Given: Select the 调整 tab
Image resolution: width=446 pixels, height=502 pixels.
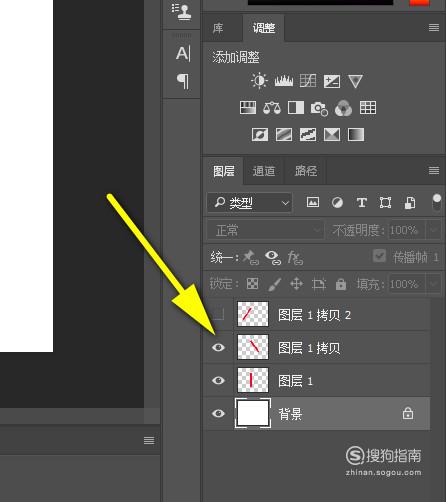Looking at the screenshot, I should [264, 28].
